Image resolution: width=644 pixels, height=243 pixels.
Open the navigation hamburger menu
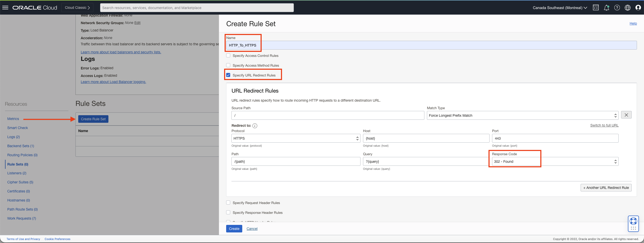coord(5,7)
